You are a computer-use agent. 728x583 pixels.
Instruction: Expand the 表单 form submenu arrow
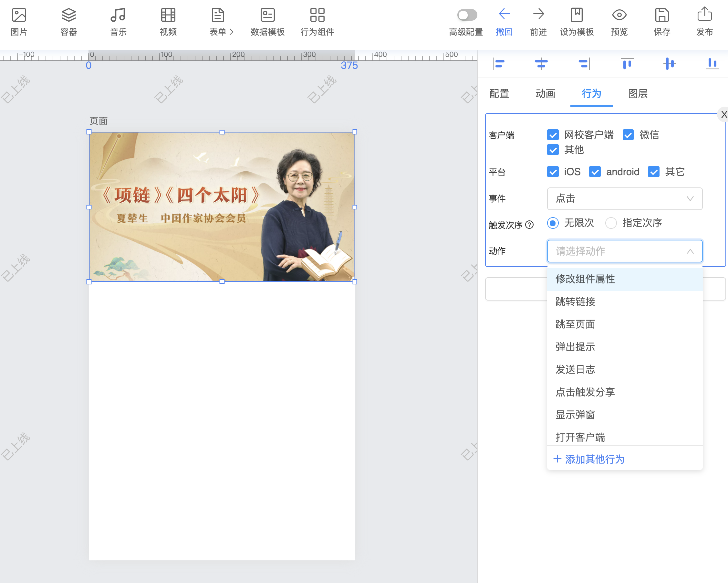pyautogui.click(x=232, y=32)
